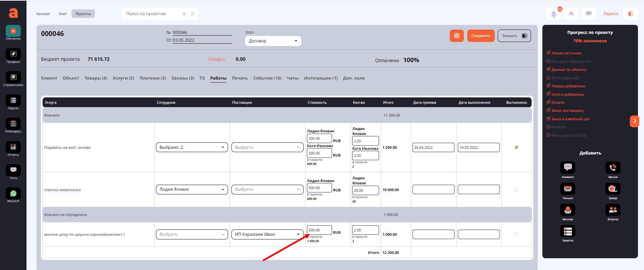The height and width of the screenshot is (270, 644).
Task: Uncheck completed box for Подхваты row
Action: coord(516,147)
